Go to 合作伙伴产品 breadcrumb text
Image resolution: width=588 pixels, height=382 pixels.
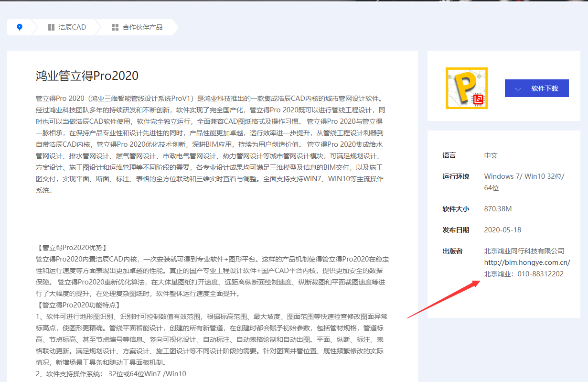[x=142, y=27]
